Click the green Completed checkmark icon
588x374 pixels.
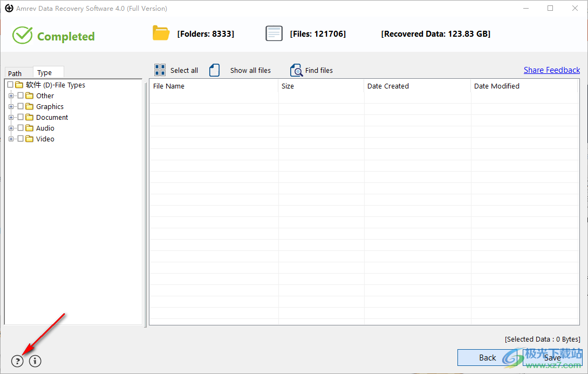[23, 36]
